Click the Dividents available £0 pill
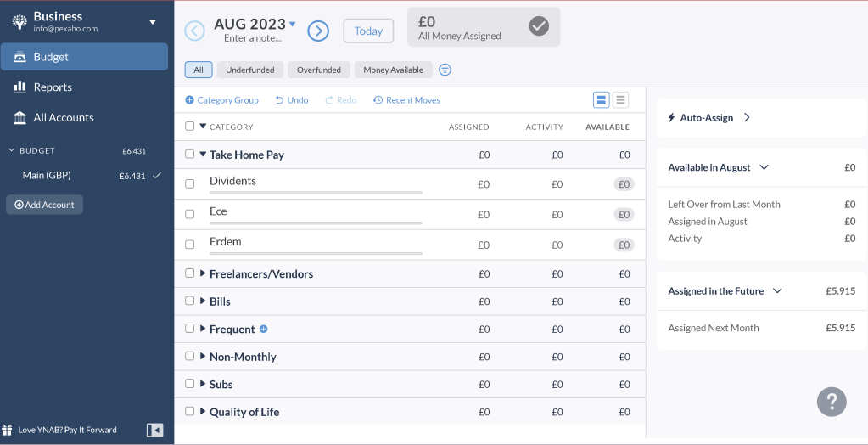 coord(624,184)
